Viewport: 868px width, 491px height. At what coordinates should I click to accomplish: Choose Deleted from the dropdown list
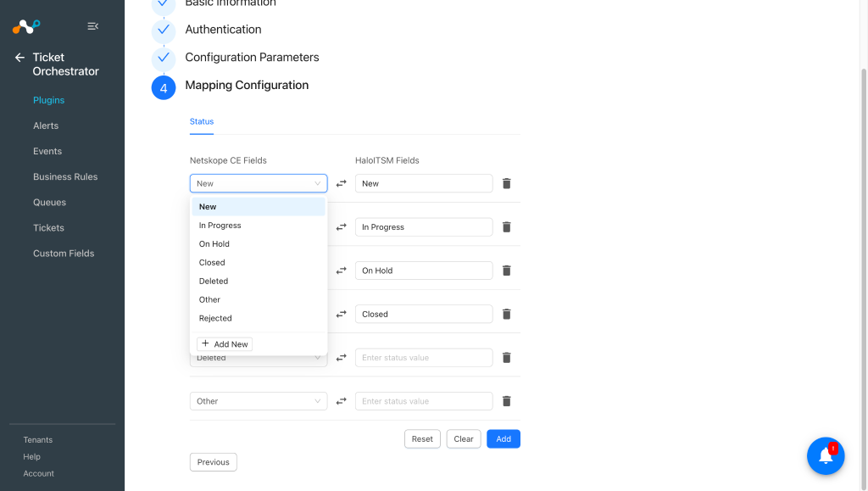tap(259, 282)
